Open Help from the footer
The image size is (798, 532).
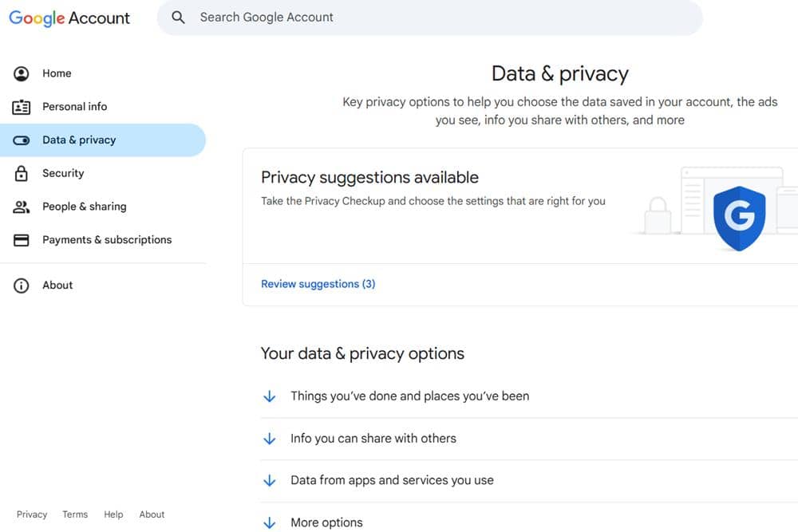113,514
